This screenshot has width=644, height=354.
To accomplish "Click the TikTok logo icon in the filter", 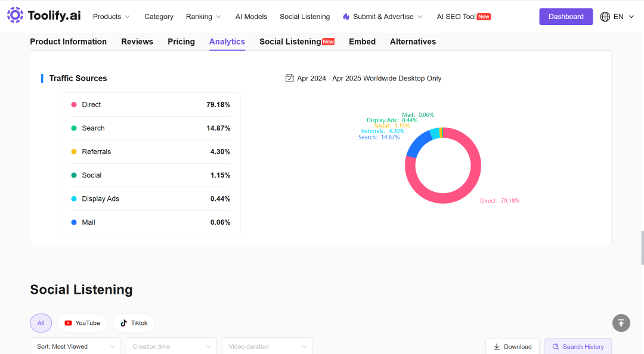I will pos(123,323).
